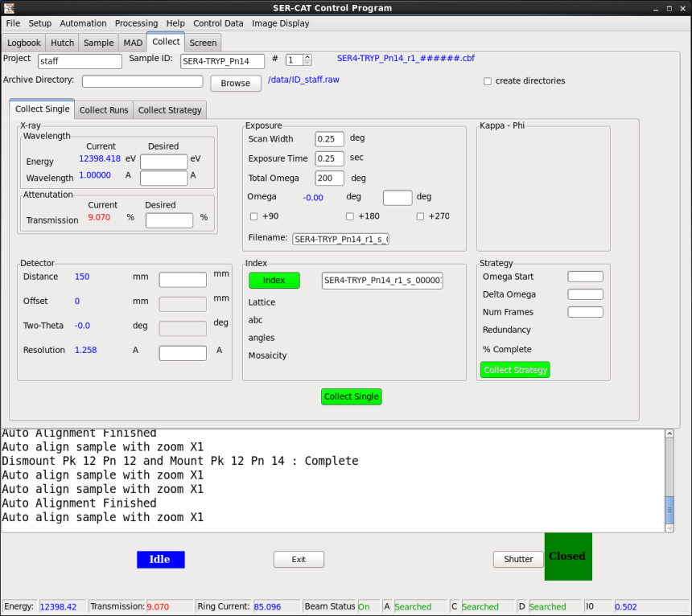Open the Automation menu
This screenshot has width=692, height=616.
click(x=83, y=23)
